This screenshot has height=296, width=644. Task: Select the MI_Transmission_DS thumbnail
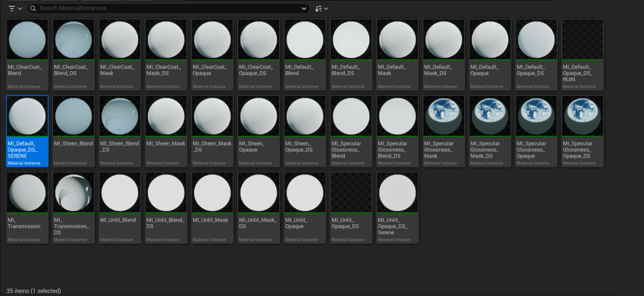click(x=73, y=193)
